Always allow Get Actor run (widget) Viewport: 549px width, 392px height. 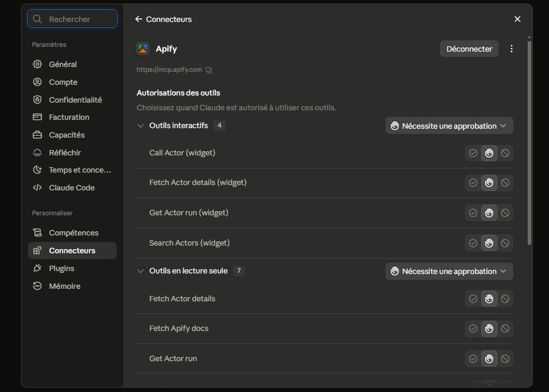coord(473,213)
